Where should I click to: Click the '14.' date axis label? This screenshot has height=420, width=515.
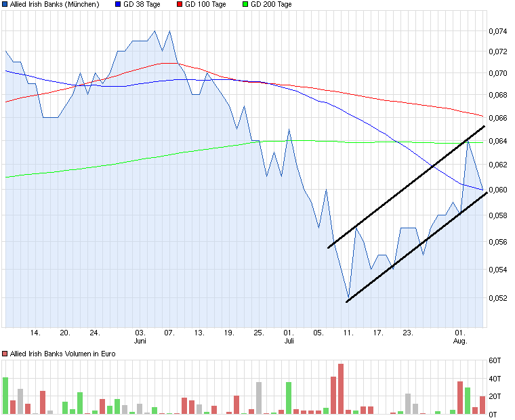(35, 333)
